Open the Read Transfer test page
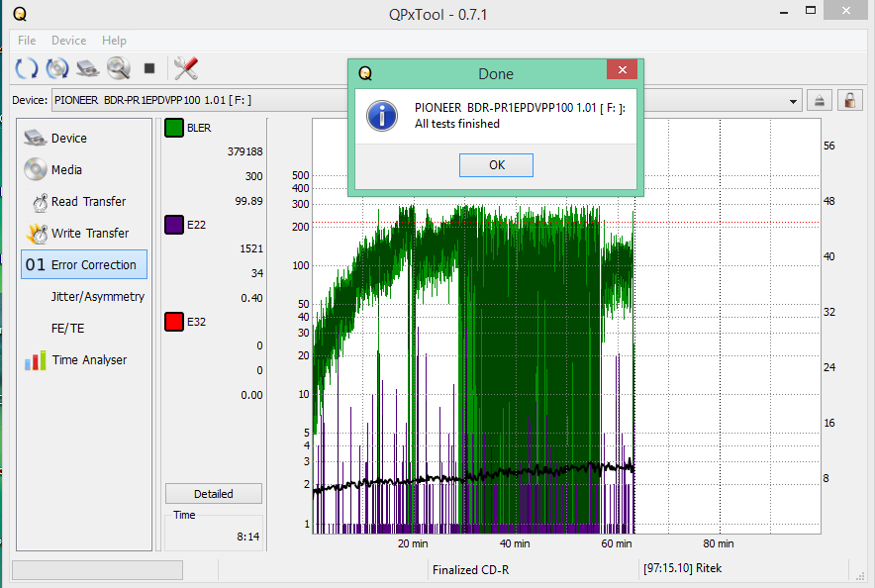Screen dimensions: 875x588 point(84,201)
